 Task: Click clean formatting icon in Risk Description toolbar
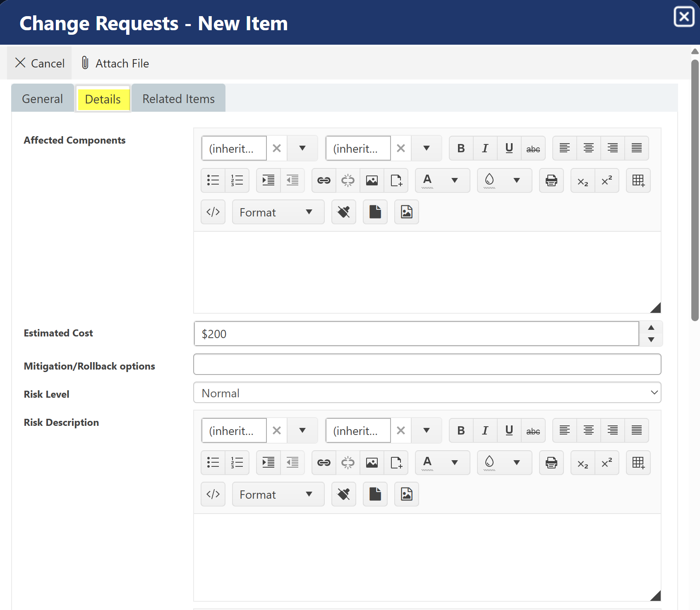point(343,495)
